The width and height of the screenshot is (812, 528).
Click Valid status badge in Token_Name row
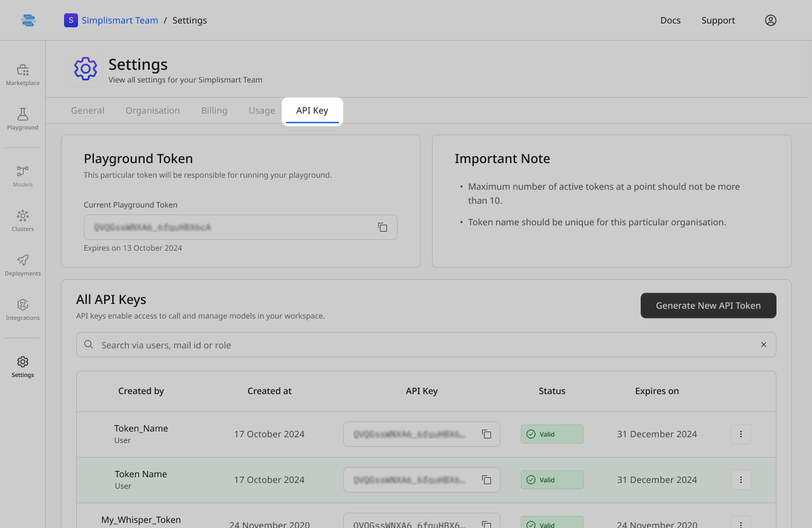(x=552, y=434)
